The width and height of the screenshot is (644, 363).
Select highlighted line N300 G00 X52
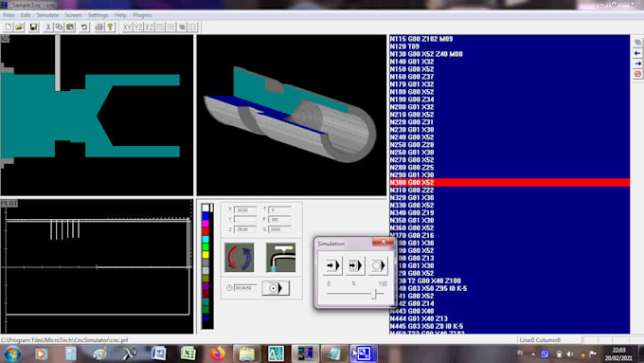(x=510, y=183)
